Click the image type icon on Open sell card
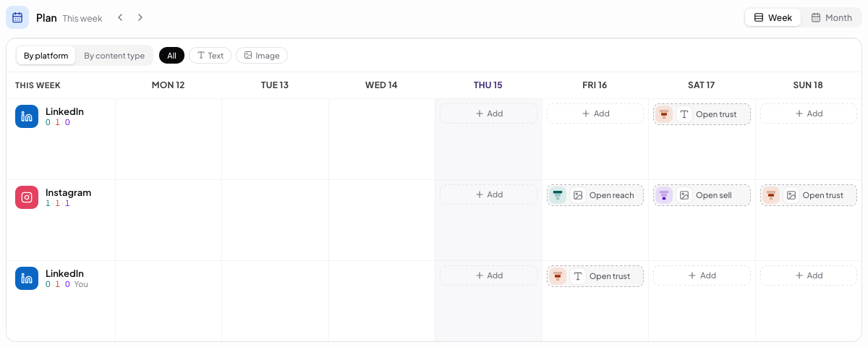 684,195
